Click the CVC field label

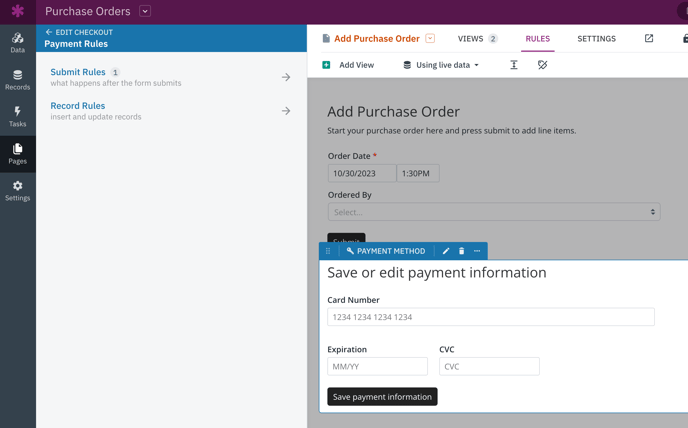pyautogui.click(x=447, y=349)
